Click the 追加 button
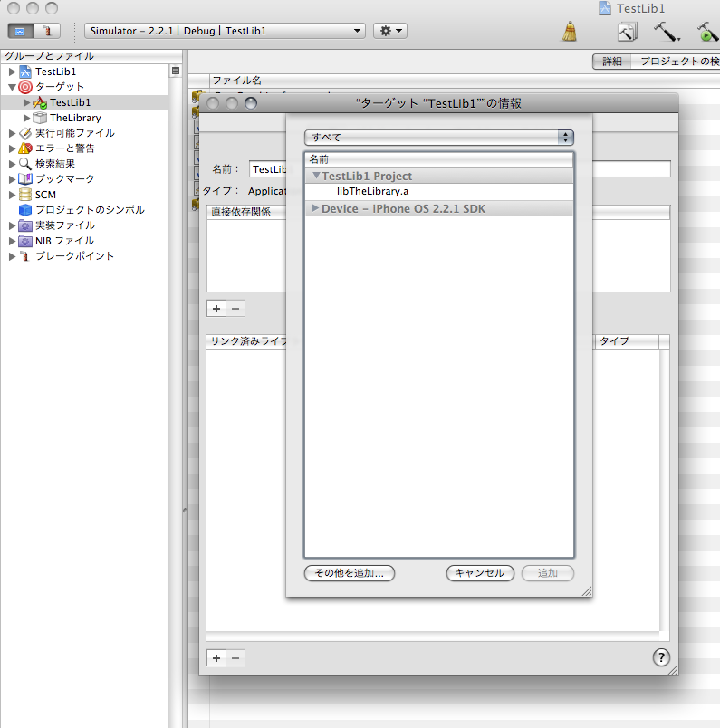 click(548, 573)
